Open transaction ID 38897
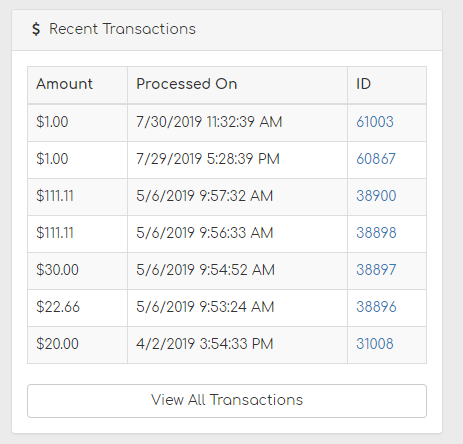 [x=376, y=270]
